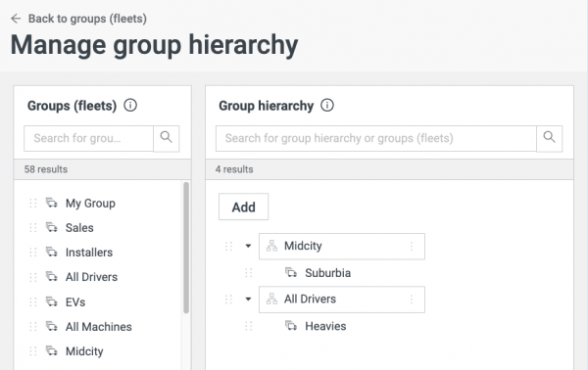Screen dimensions: 588x370
Task: Click hierarchy icon in Midcity node
Action: tap(271, 246)
